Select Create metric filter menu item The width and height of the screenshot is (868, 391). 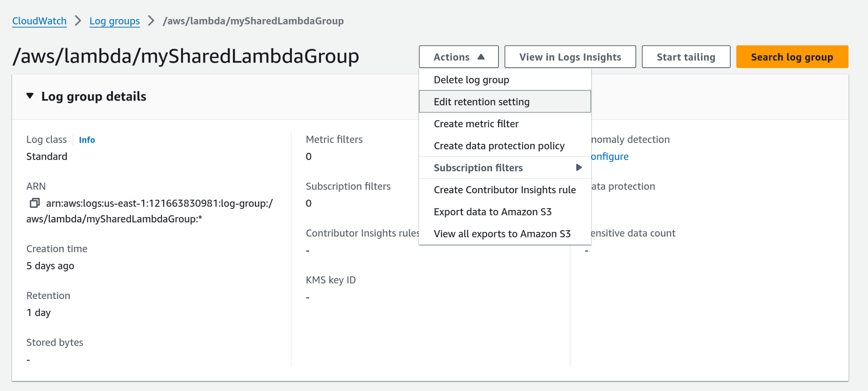[x=476, y=124]
